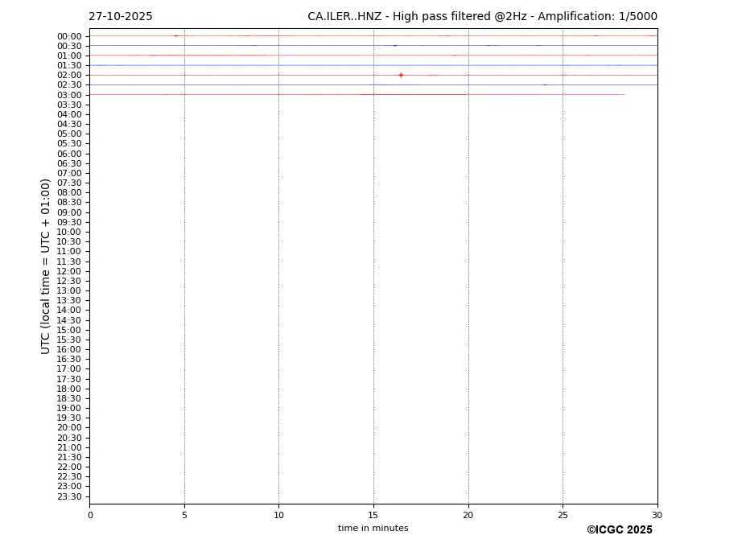Click the blue blip on the 00:30 trace

(x=394, y=46)
